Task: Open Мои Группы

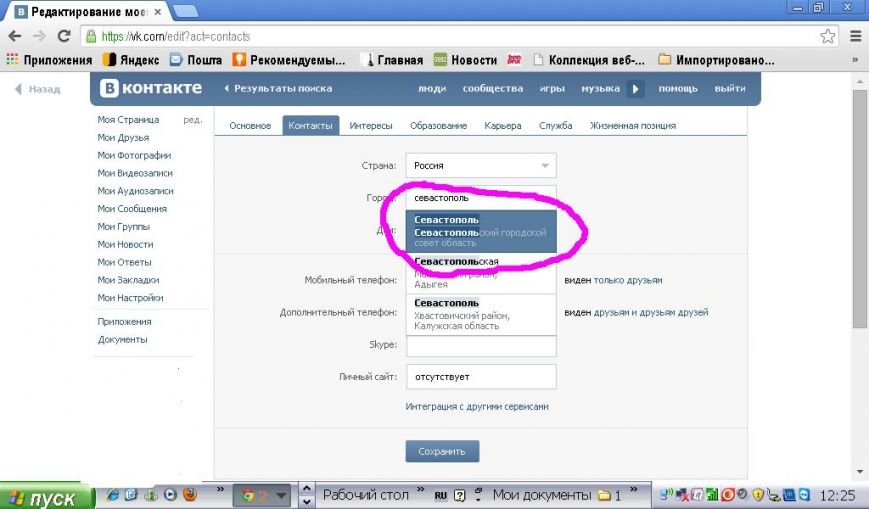Action: (x=124, y=226)
